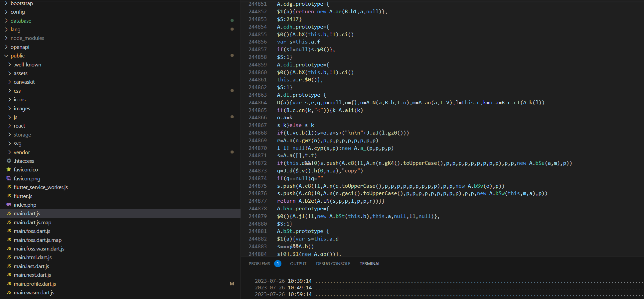
Task: Open the PROBLEMS panel tab
Action: tap(259, 263)
